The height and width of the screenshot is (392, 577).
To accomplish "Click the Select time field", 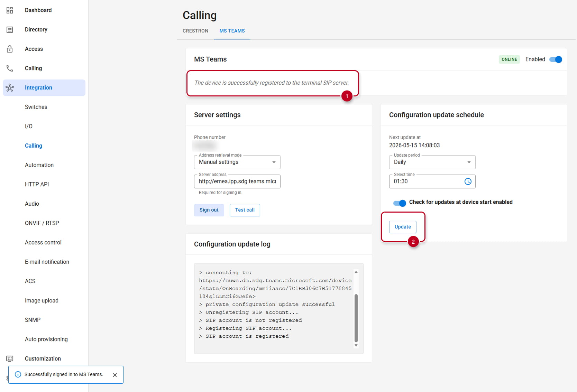I will pos(432,181).
